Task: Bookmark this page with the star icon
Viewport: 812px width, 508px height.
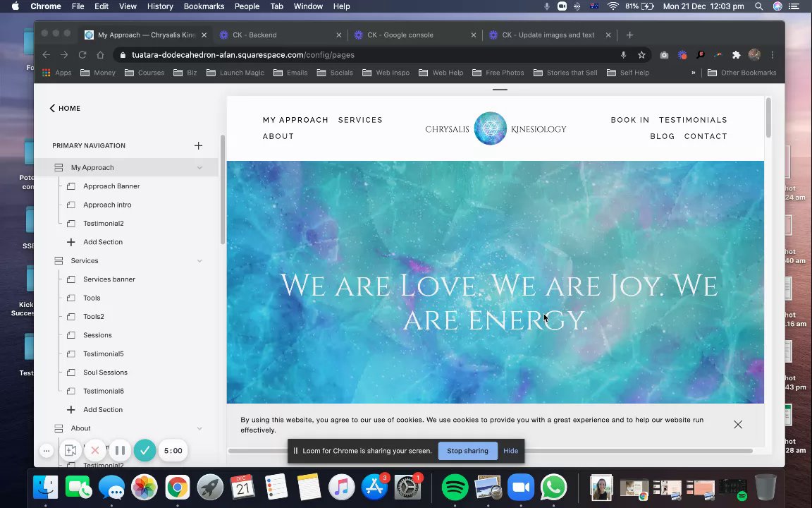Action: (x=641, y=55)
